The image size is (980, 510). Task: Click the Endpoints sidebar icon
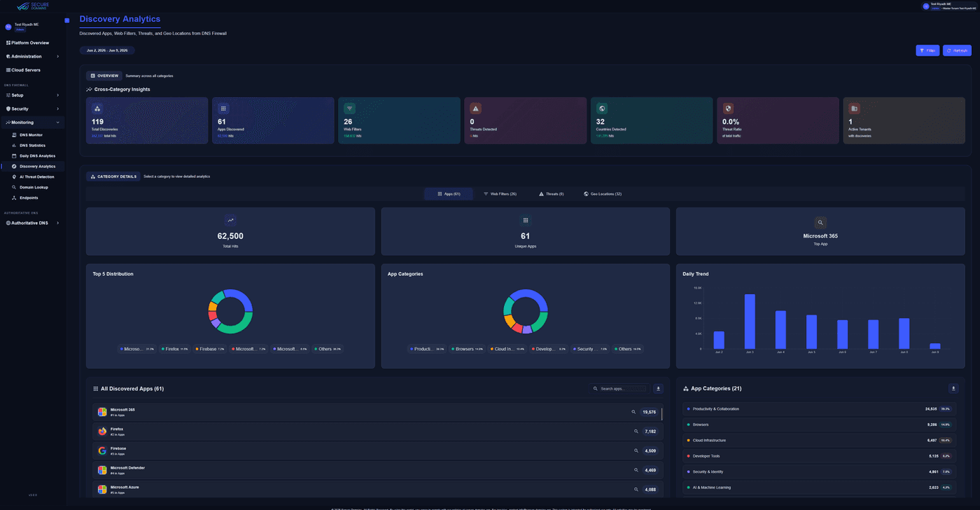coord(14,198)
